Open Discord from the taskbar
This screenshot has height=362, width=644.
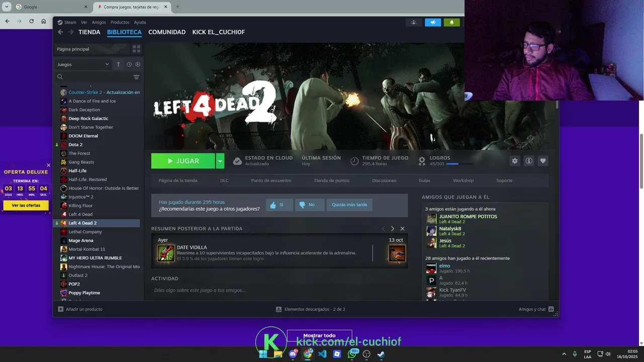click(x=293, y=354)
